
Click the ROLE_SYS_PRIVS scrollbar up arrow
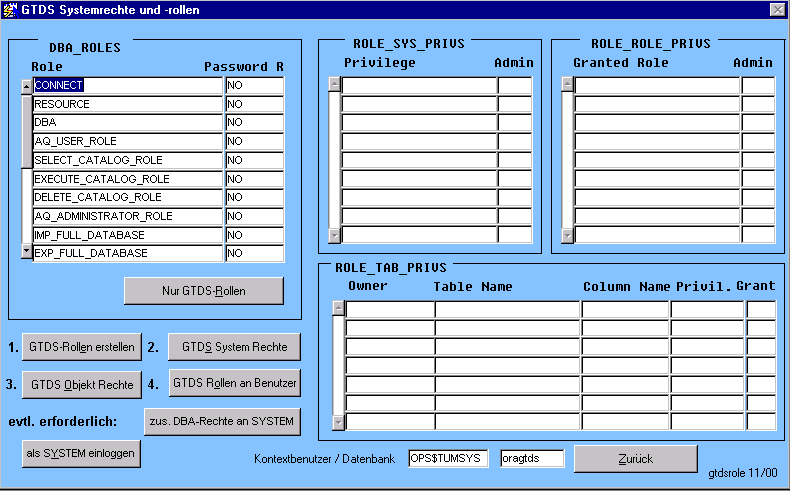click(334, 85)
